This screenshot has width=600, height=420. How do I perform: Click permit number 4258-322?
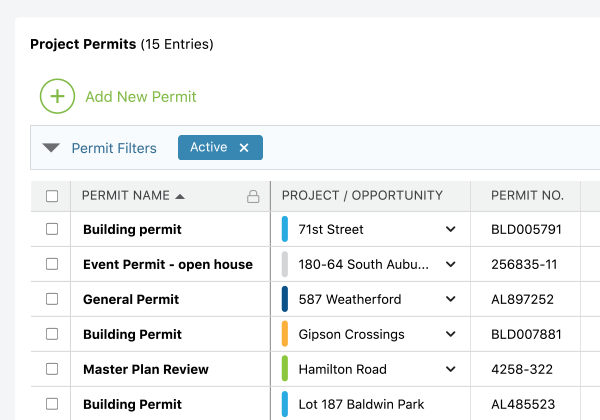[522, 369]
